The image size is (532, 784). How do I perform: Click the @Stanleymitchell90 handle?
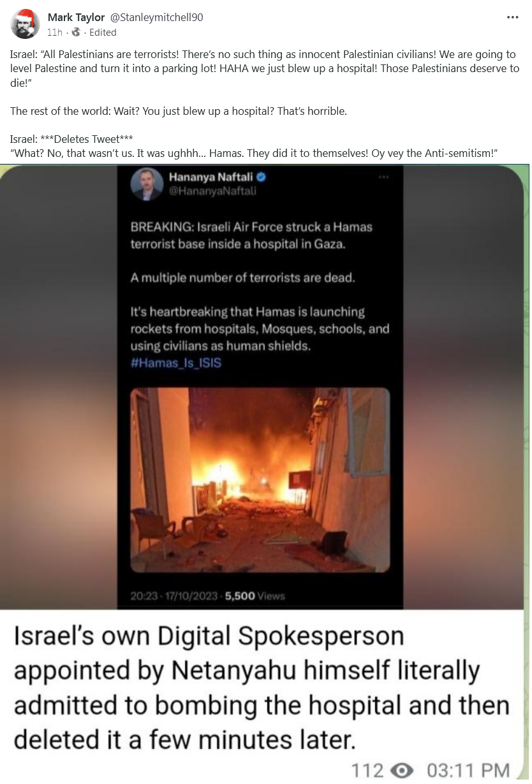point(156,17)
